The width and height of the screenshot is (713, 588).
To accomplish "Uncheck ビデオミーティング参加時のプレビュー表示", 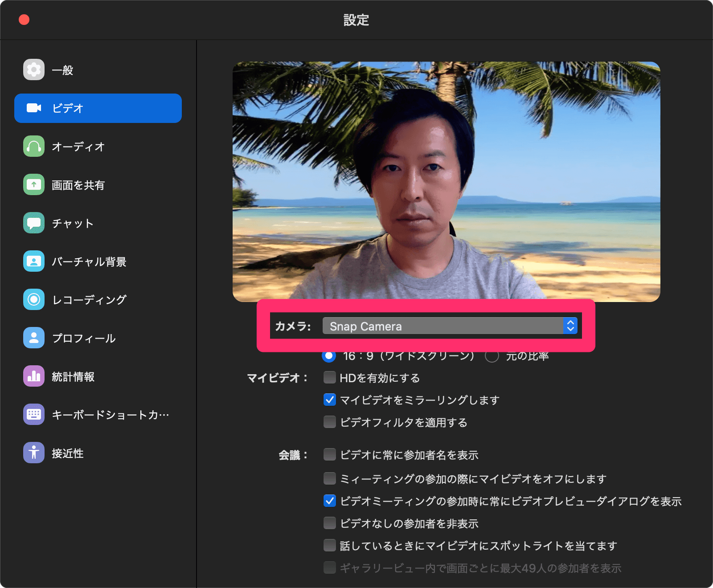I will coord(329,501).
